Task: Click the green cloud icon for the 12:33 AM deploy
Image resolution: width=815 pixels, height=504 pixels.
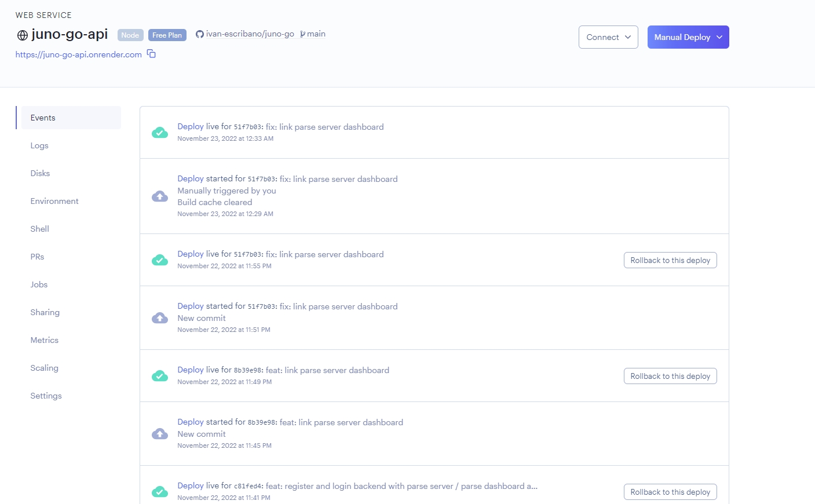Action: [x=160, y=133]
